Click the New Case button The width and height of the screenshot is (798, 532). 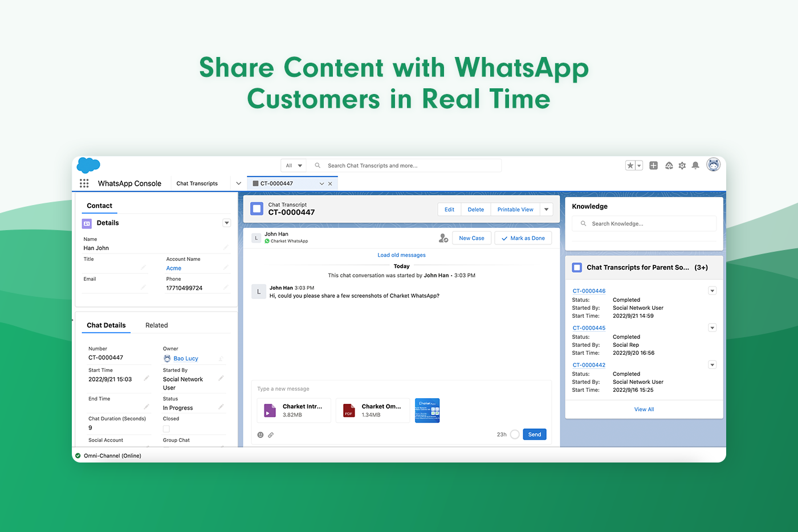[471, 238]
